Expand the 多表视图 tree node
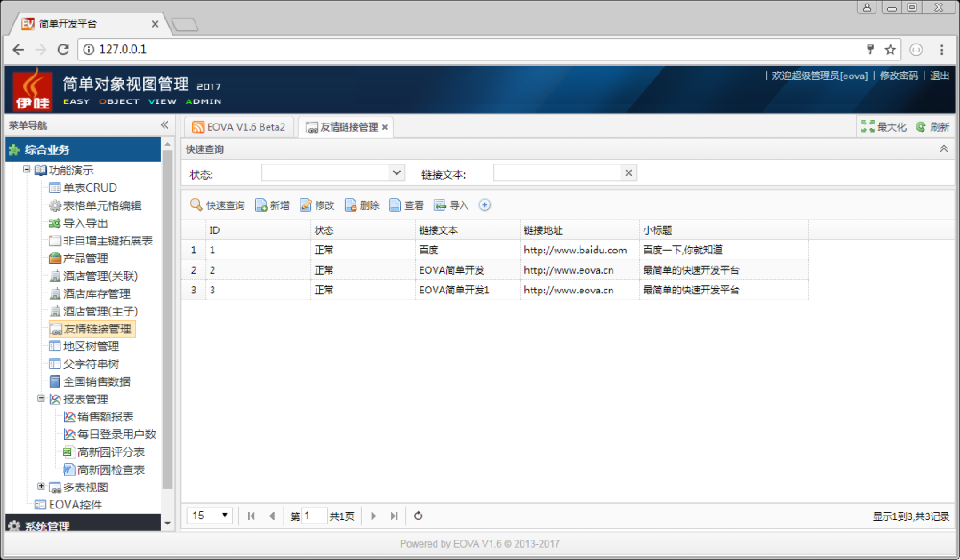960x560 pixels. click(x=41, y=486)
